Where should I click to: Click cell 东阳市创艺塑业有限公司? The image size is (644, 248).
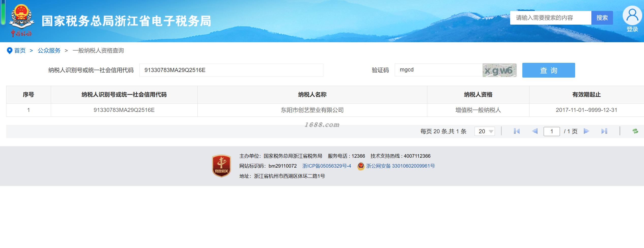312,110
